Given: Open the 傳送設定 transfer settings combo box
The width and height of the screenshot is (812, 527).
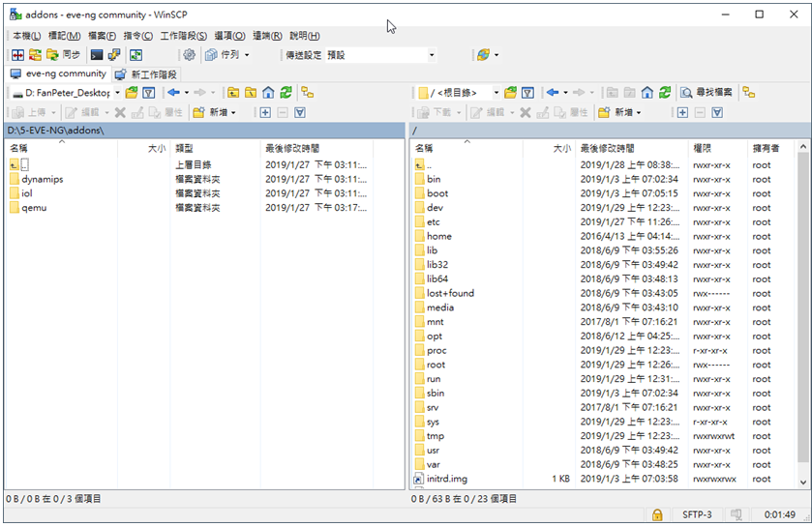Looking at the screenshot, I should coord(380,55).
